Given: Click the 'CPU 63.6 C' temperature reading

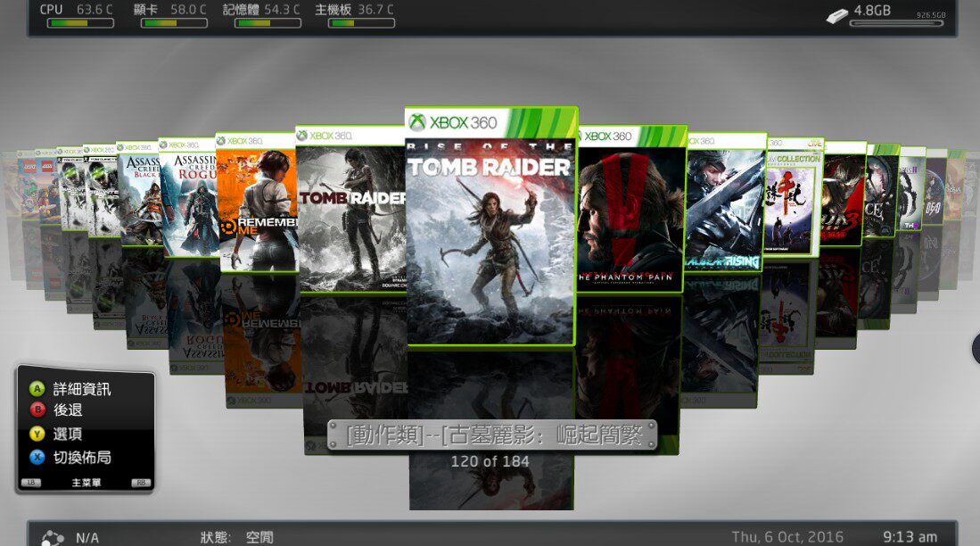Looking at the screenshot, I should click(77, 10).
